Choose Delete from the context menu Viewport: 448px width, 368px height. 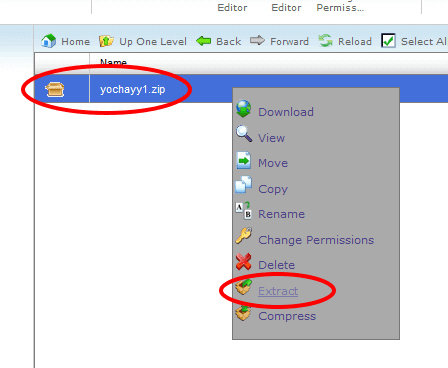[277, 265]
